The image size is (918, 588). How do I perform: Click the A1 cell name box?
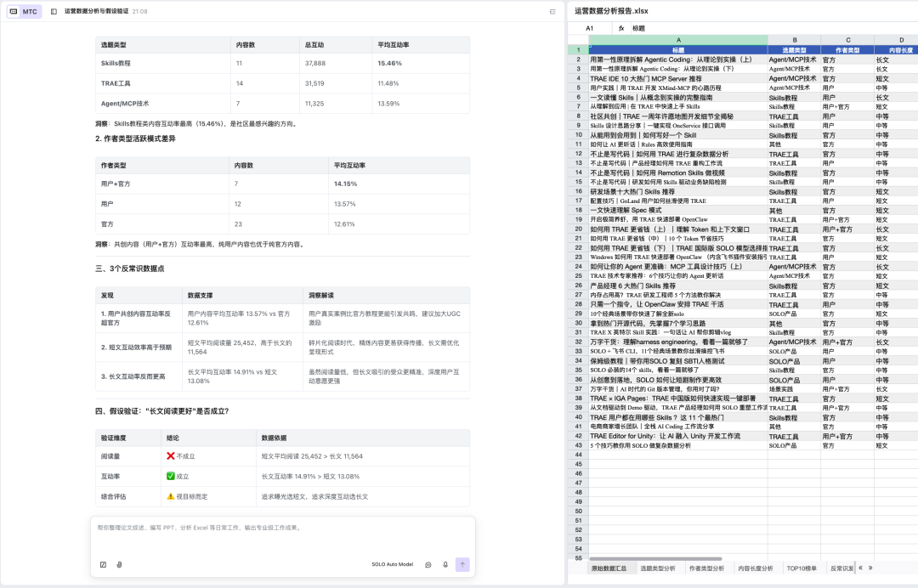(590, 28)
